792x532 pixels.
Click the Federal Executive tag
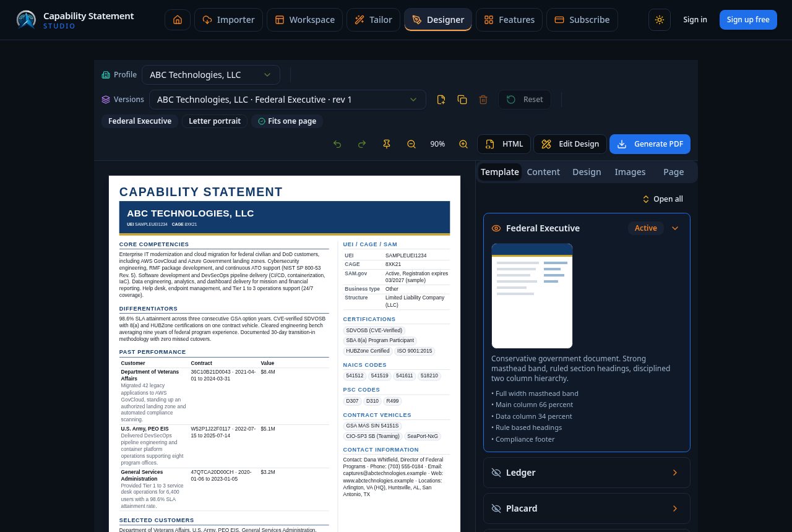point(140,121)
